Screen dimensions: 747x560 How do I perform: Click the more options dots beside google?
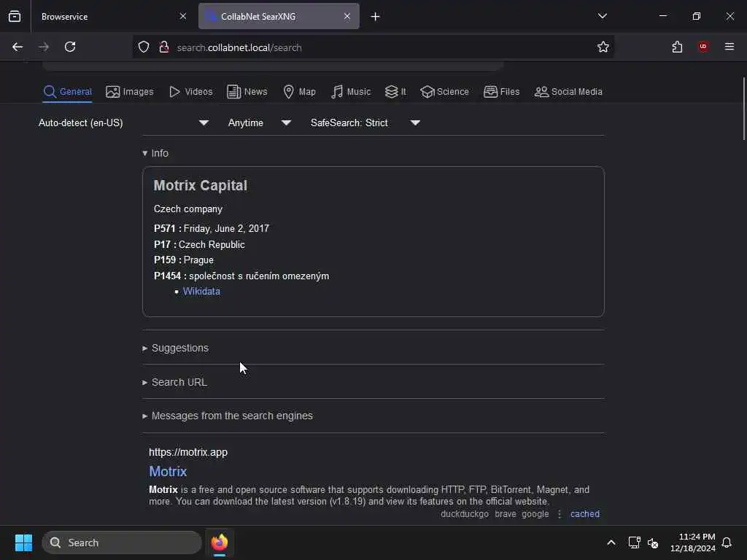pos(560,514)
